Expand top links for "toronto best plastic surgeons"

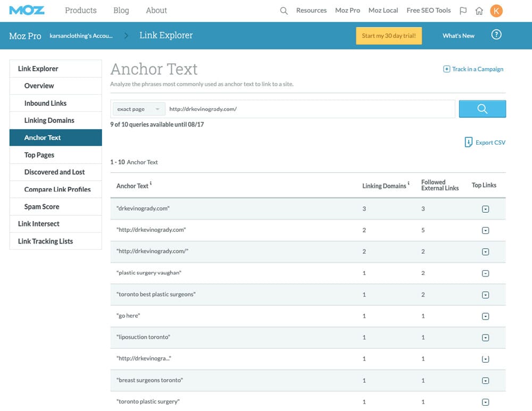tap(485, 295)
